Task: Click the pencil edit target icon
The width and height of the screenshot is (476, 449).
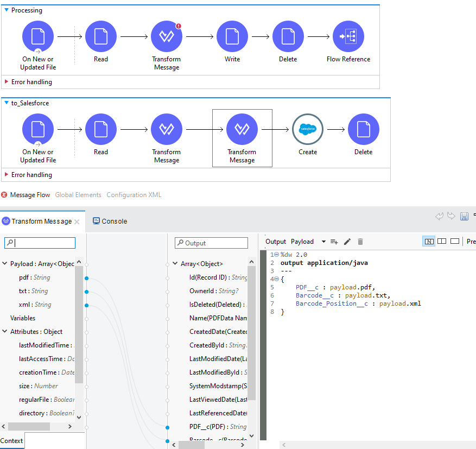Action: 347,242
